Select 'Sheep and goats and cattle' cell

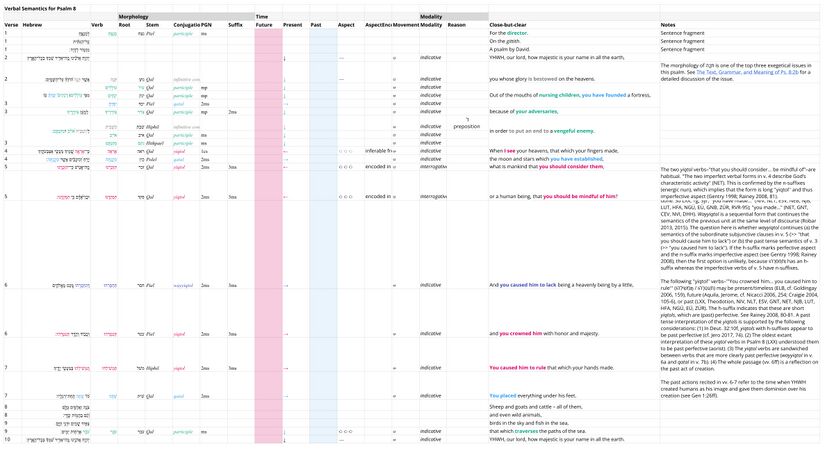tap(540, 408)
